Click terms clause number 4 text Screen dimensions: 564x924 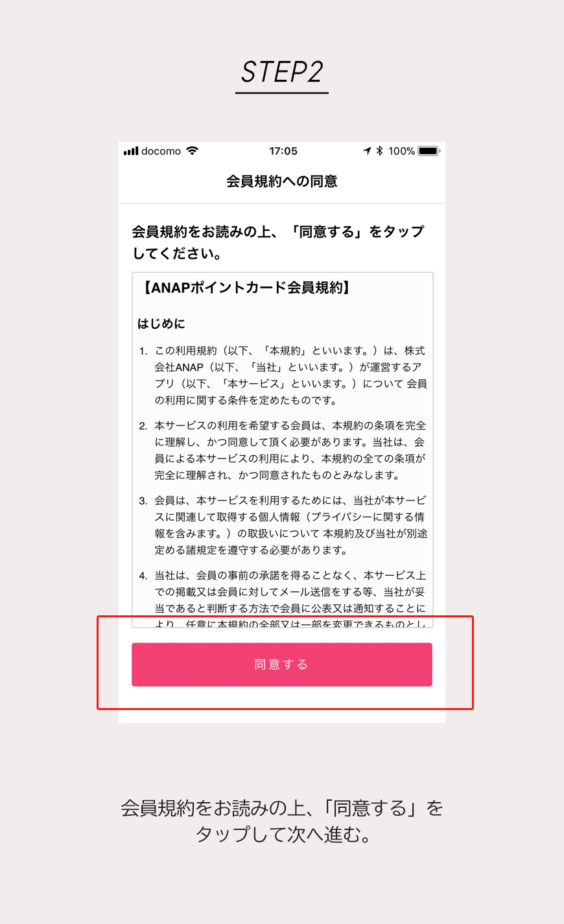(x=283, y=598)
